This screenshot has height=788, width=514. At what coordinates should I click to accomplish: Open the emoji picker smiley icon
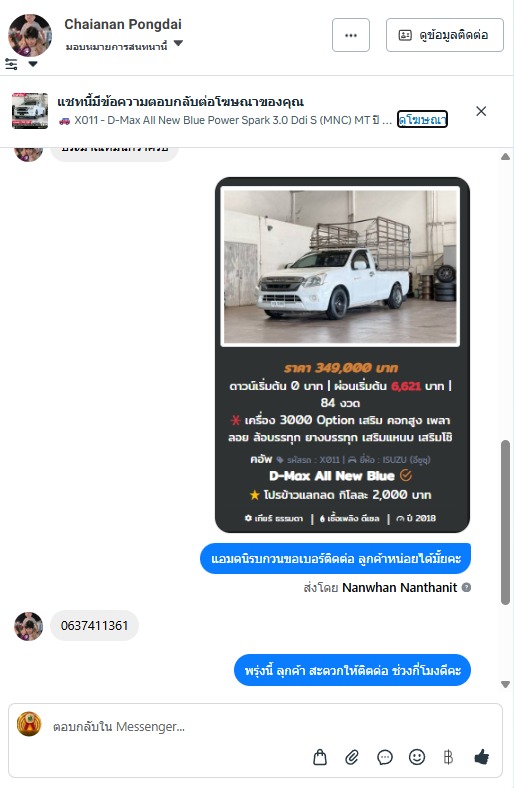[417, 756]
